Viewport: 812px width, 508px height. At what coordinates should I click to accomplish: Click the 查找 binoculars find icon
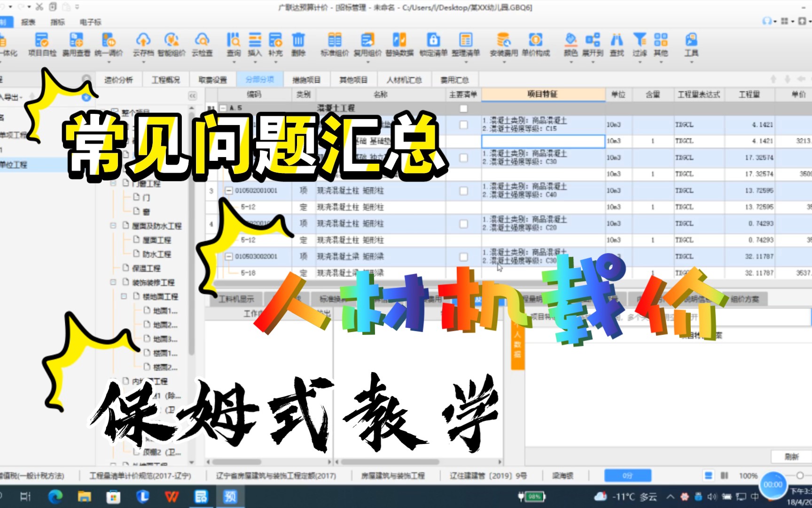617,40
